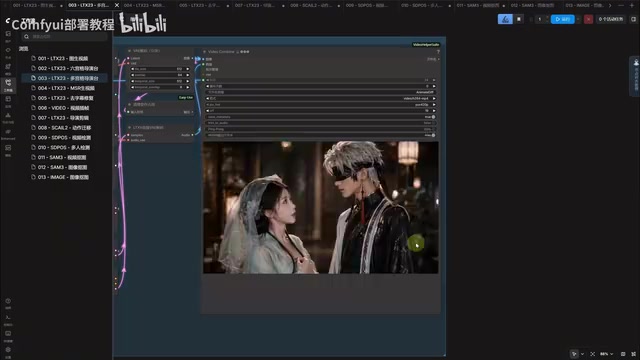
Task: Toggle the minimap icon in the canvas toolbar
Action: [623, 354]
